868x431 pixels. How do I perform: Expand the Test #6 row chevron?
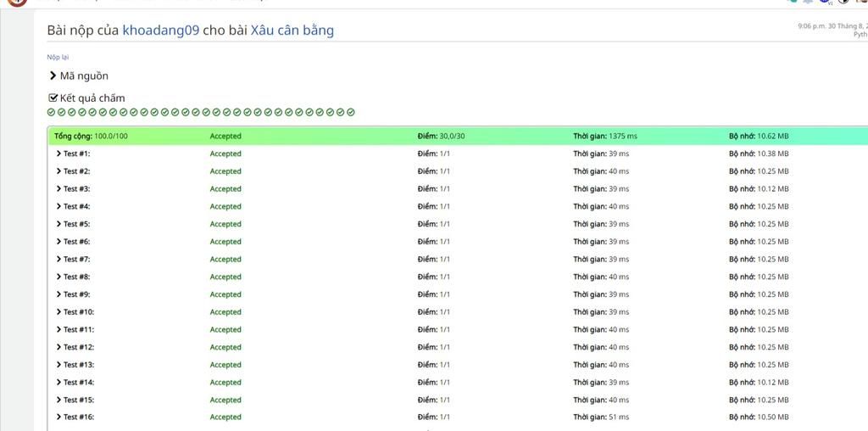pyautogui.click(x=58, y=242)
